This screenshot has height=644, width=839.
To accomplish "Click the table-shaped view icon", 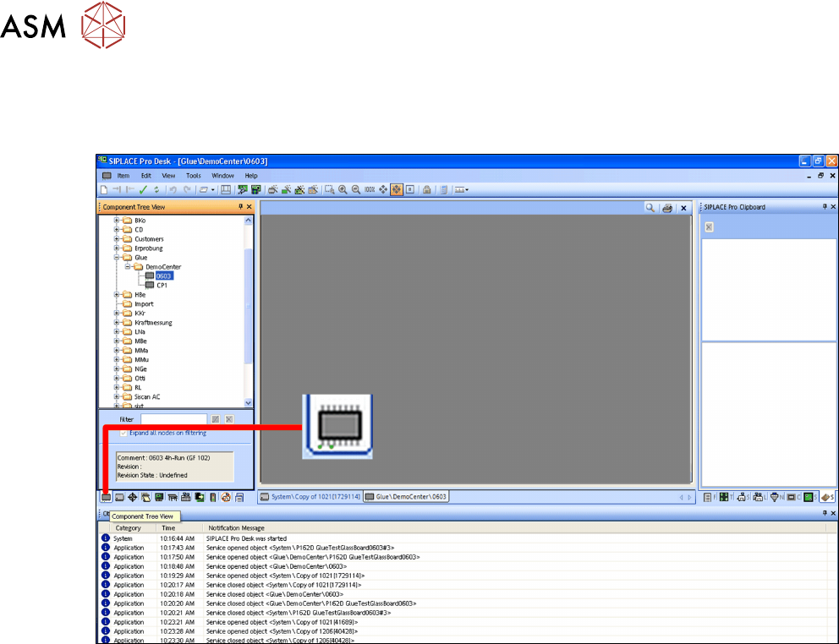I will click(x=173, y=498).
